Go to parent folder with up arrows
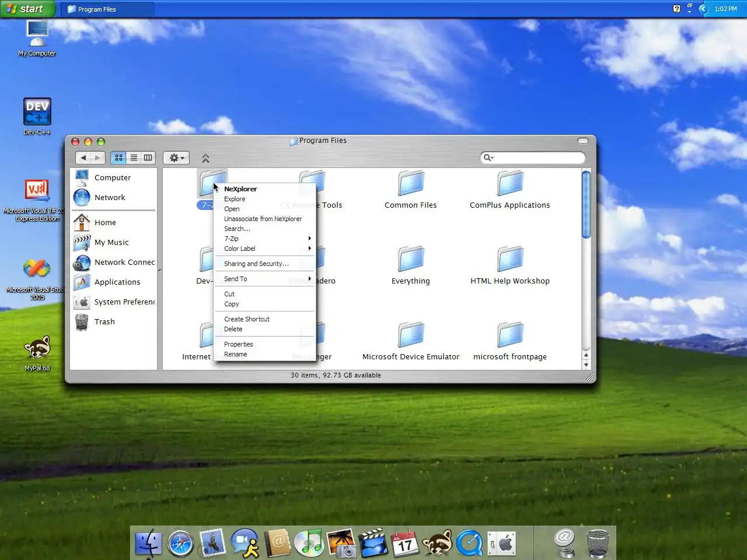The height and width of the screenshot is (560, 747). coord(205,158)
